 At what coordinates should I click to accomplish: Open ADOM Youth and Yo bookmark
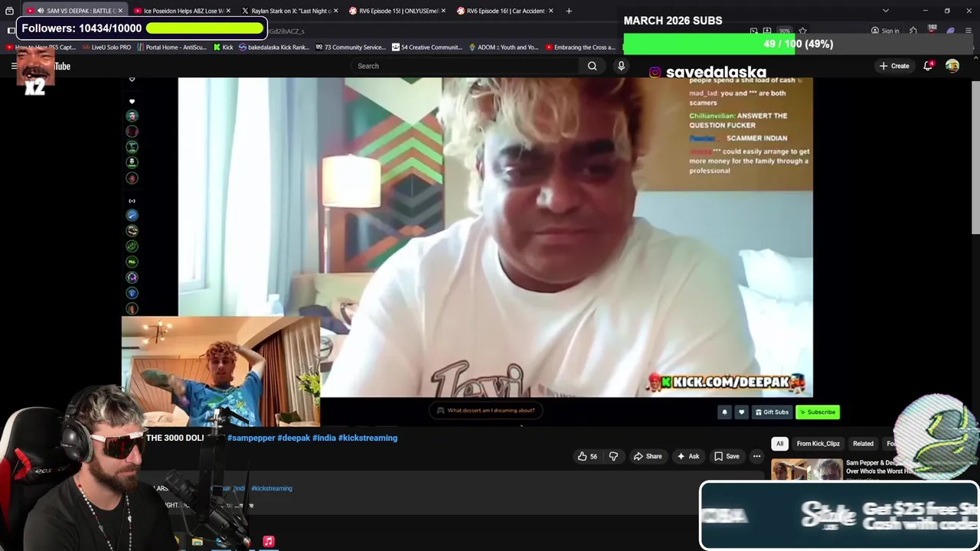tap(503, 47)
